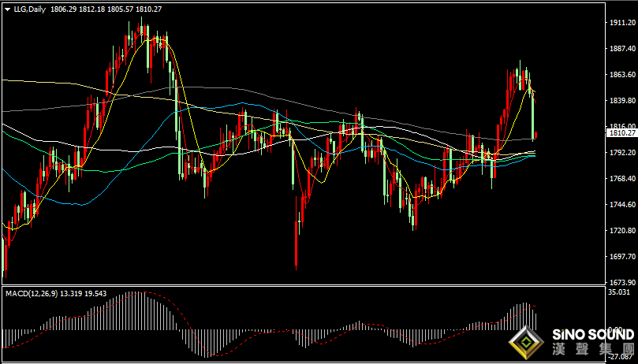The width and height of the screenshot is (638, 364).
Task: Click the 1863.60 price axis label
Action: point(622,74)
